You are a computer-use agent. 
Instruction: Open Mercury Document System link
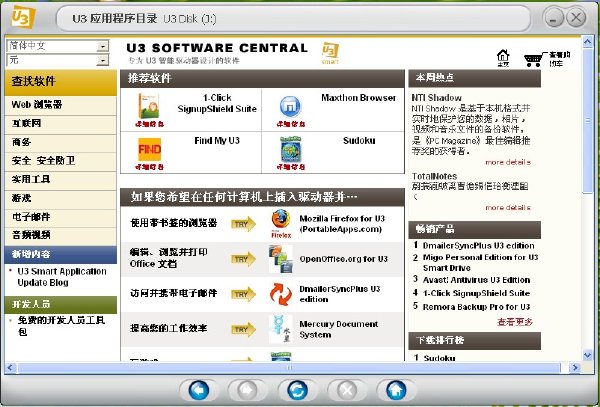[x=339, y=329]
